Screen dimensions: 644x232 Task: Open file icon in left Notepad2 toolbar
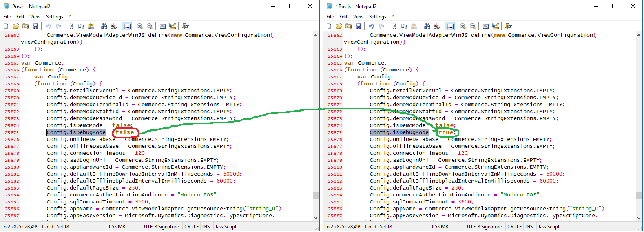[16, 26]
